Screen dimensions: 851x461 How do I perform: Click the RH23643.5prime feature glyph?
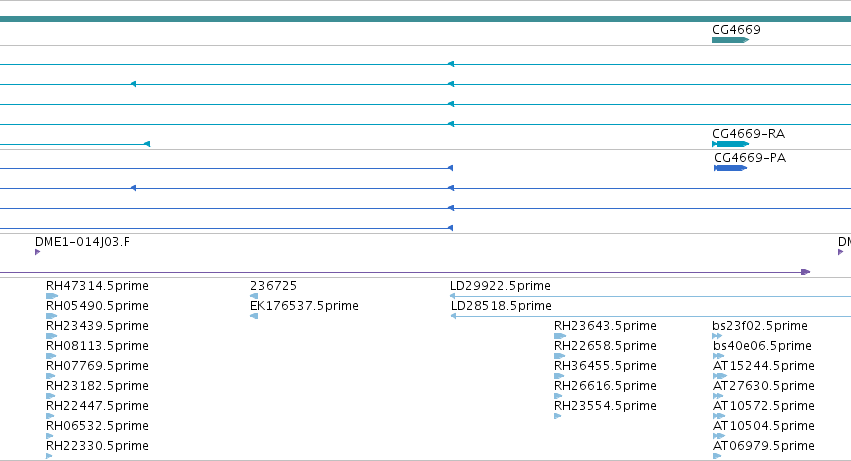560,336
